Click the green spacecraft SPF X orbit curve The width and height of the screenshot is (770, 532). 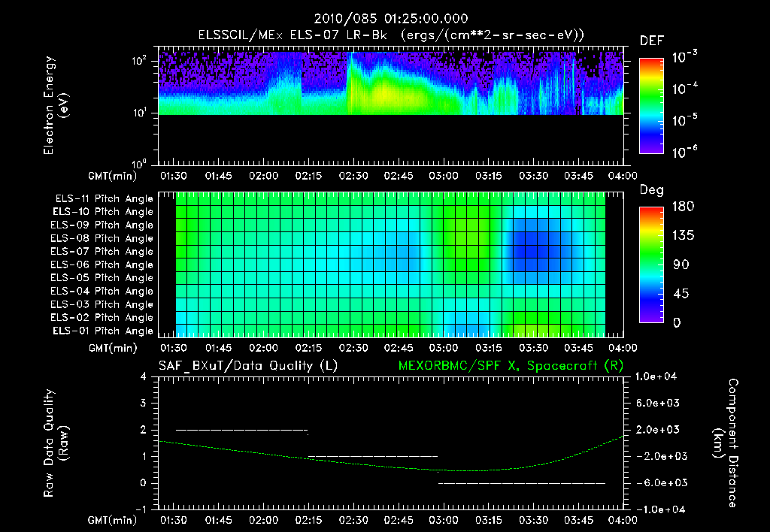(x=391, y=467)
